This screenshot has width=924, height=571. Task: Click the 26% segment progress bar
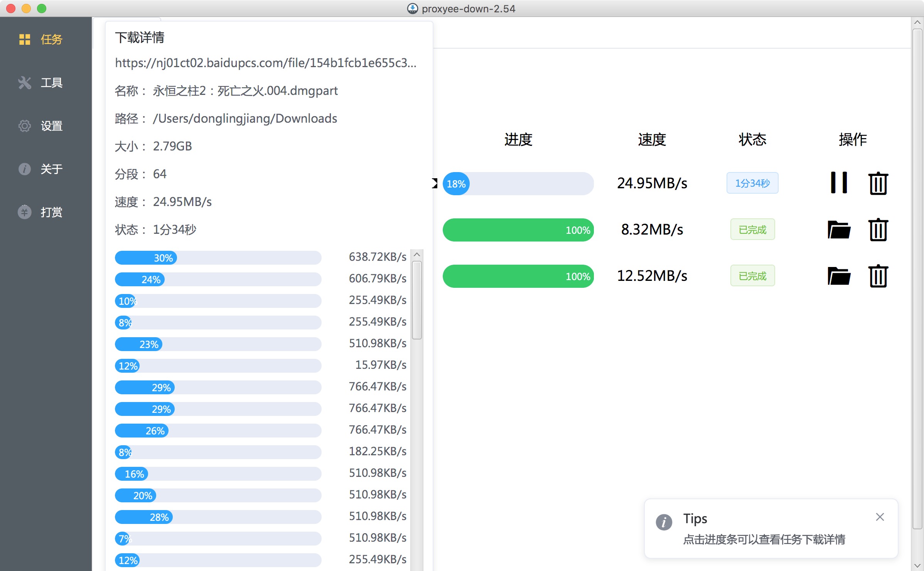pos(218,431)
